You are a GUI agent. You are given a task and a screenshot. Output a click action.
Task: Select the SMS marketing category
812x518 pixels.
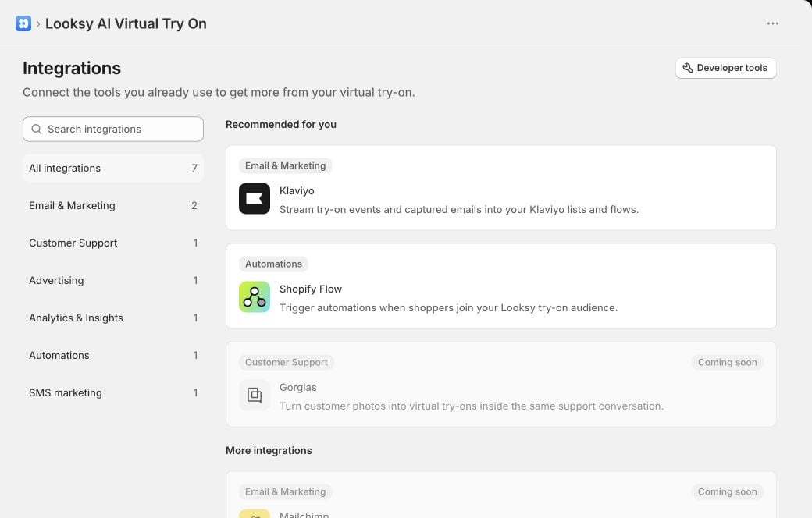coord(113,392)
